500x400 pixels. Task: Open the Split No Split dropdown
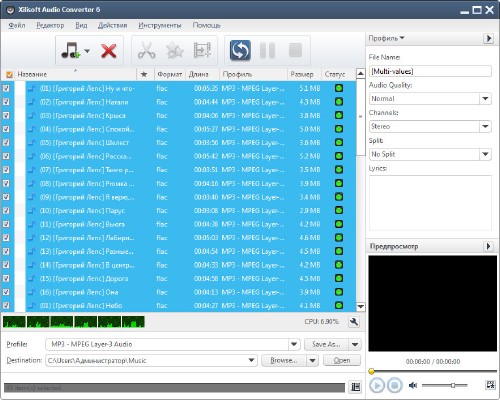(485, 154)
